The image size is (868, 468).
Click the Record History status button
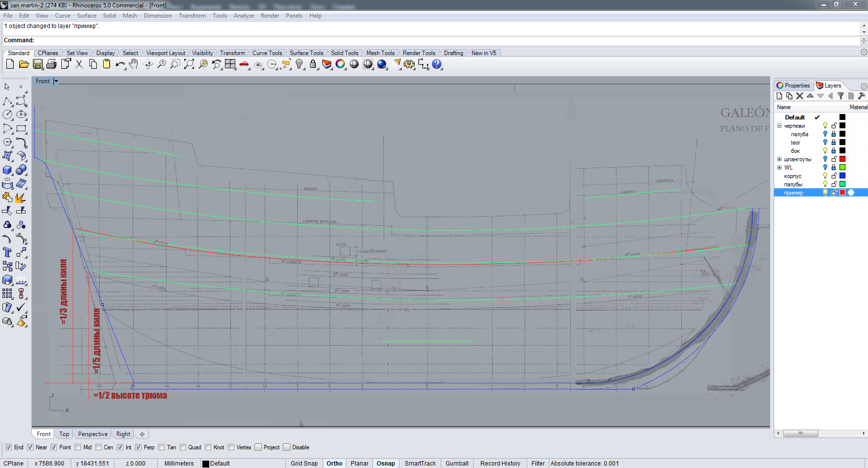pos(500,463)
